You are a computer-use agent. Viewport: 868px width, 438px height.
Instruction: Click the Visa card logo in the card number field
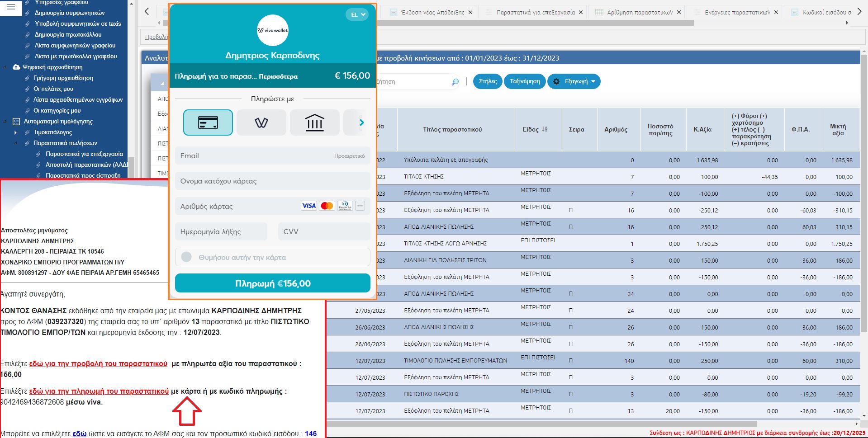[x=309, y=206]
